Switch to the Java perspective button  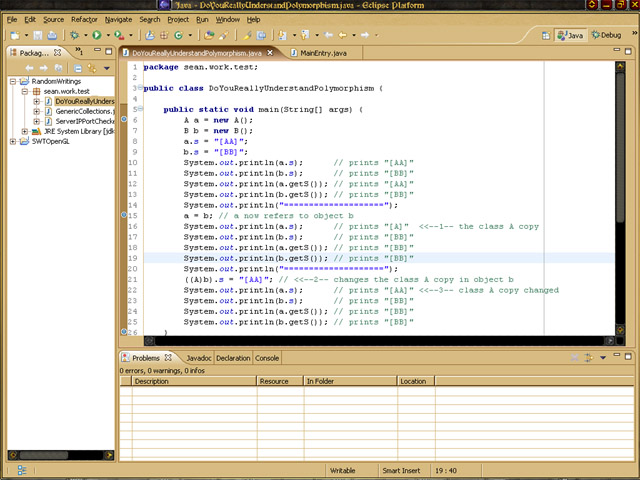click(x=571, y=36)
